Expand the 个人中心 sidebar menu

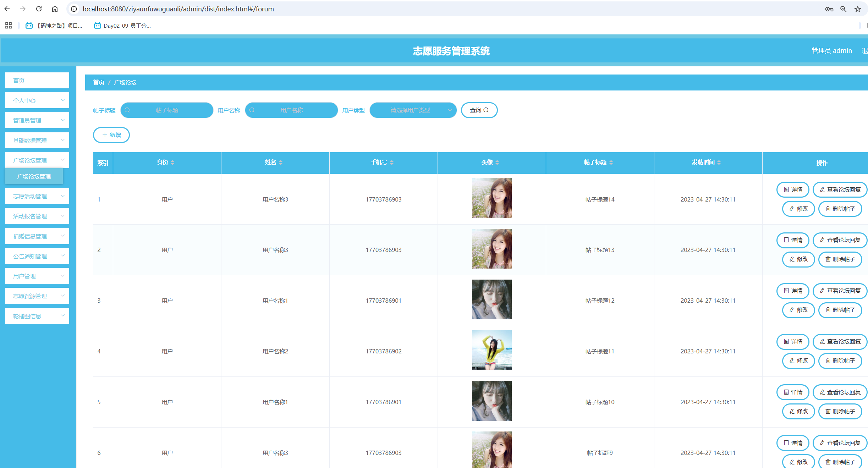click(37, 100)
